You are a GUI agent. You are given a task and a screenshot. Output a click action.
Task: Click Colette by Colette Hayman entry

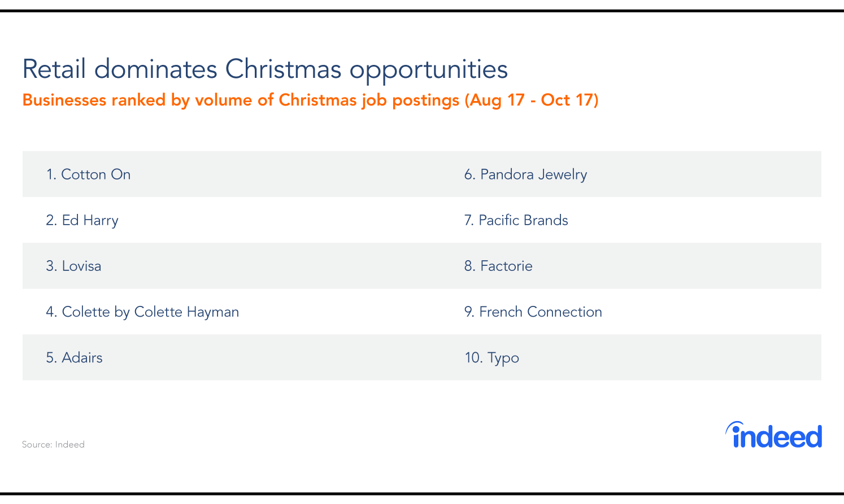[x=142, y=312]
